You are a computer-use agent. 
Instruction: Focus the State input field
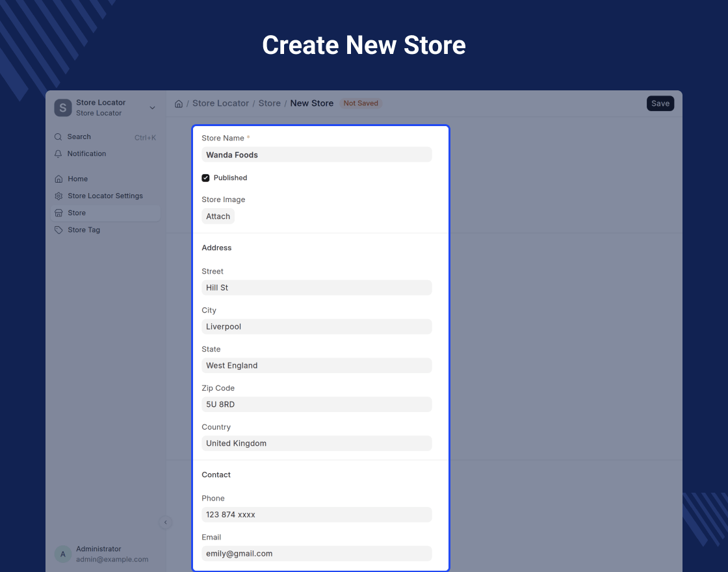click(x=317, y=365)
